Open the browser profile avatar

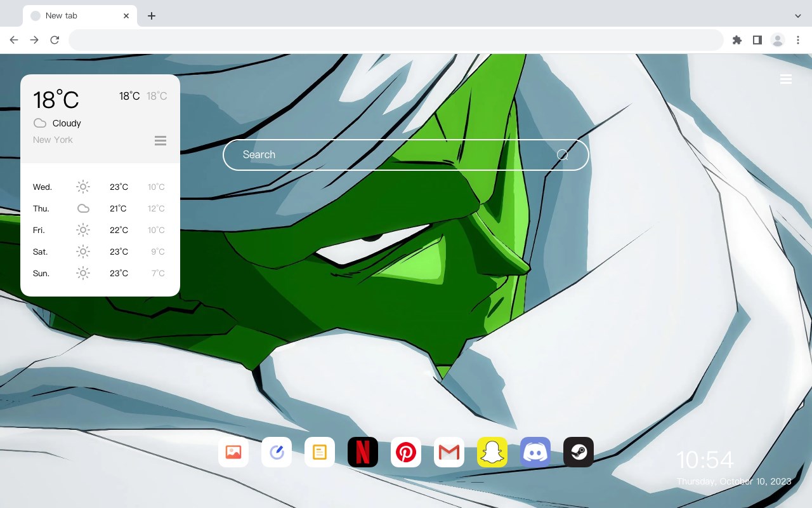(x=778, y=40)
